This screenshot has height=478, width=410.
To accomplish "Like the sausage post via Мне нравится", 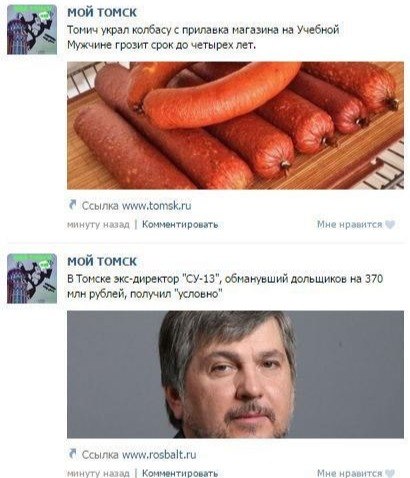I will pyautogui.click(x=349, y=225).
